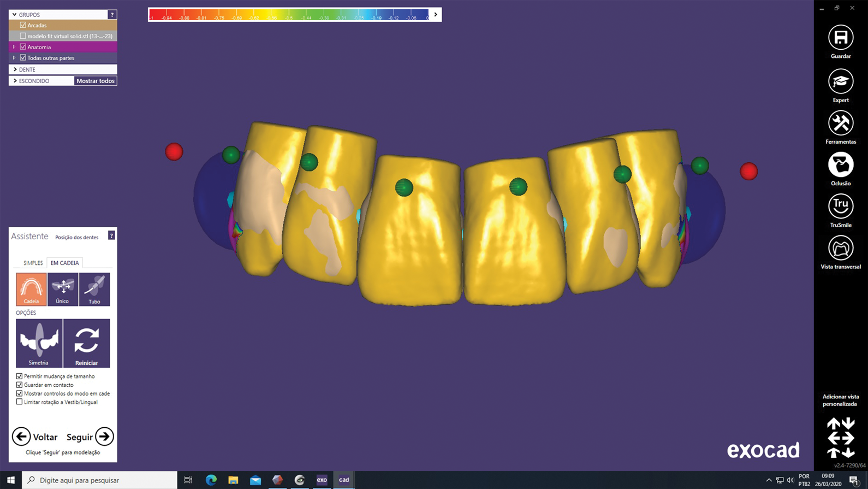Toggle the Simetria option
Viewport: 868px width, 489px height.
point(39,343)
